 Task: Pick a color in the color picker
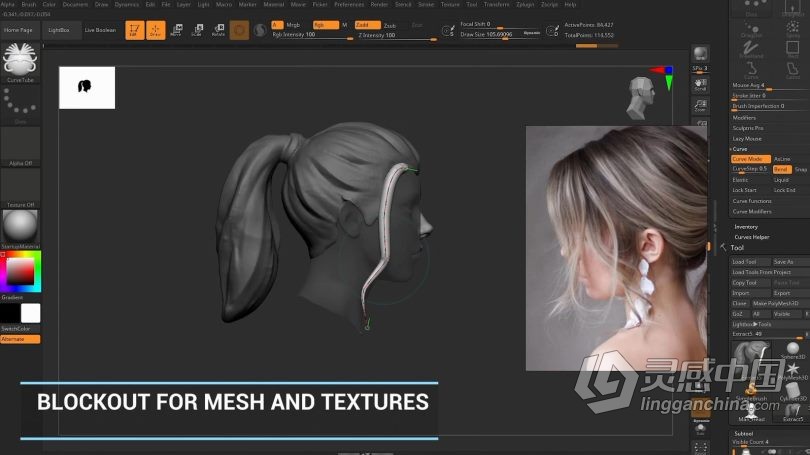(x=20, y=272)
